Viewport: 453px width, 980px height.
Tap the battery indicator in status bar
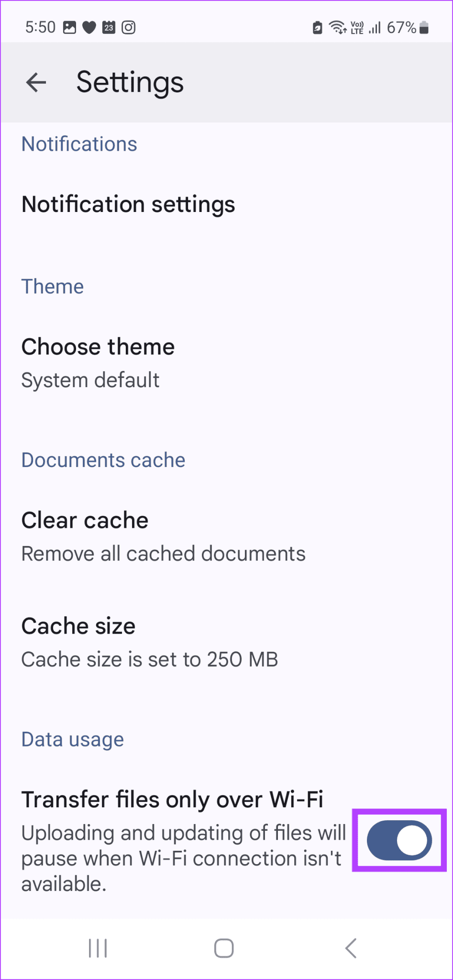(x=424, y=27)
